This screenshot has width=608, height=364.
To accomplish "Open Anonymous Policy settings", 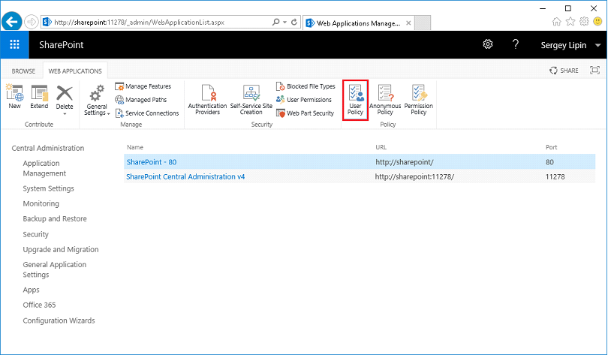I will pos(385,100).
